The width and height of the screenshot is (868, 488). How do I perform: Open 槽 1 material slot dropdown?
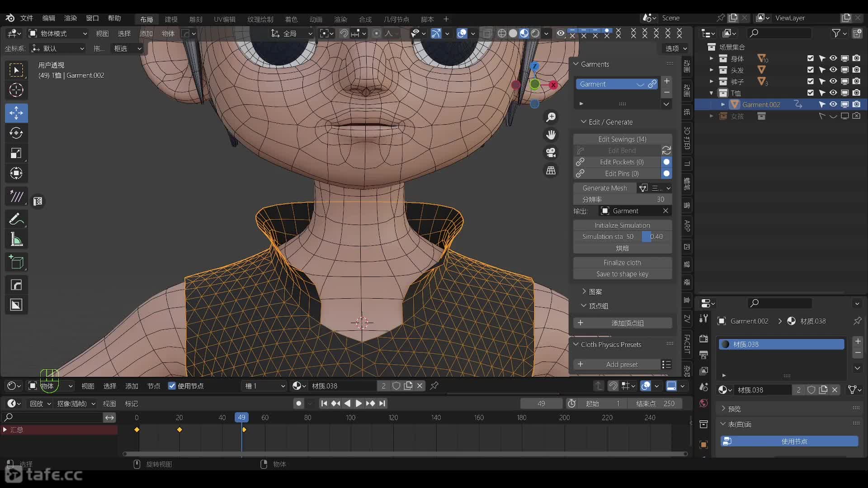point(265,386)
